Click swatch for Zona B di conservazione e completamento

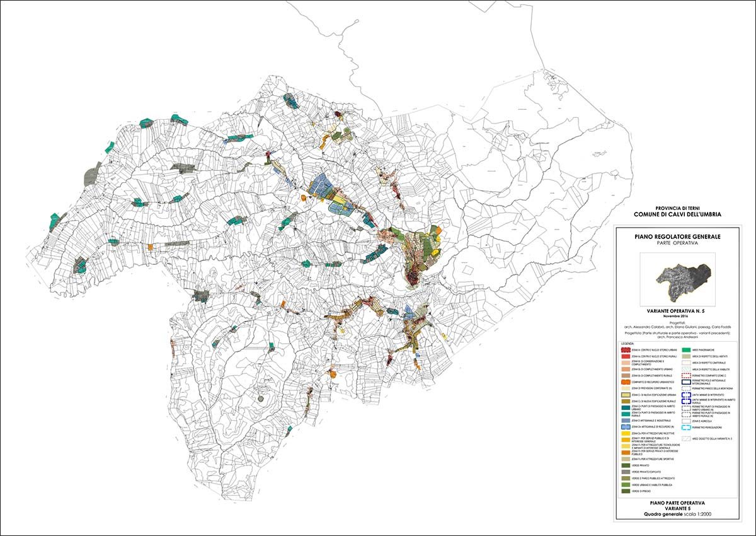pos(626,363)
